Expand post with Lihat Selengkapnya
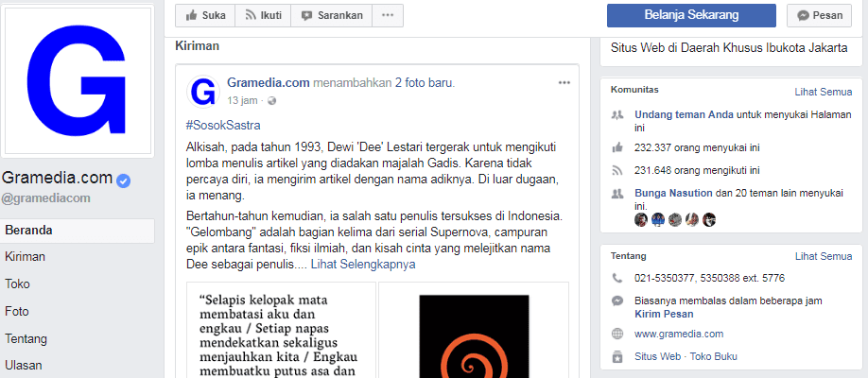 coord(362,265)
